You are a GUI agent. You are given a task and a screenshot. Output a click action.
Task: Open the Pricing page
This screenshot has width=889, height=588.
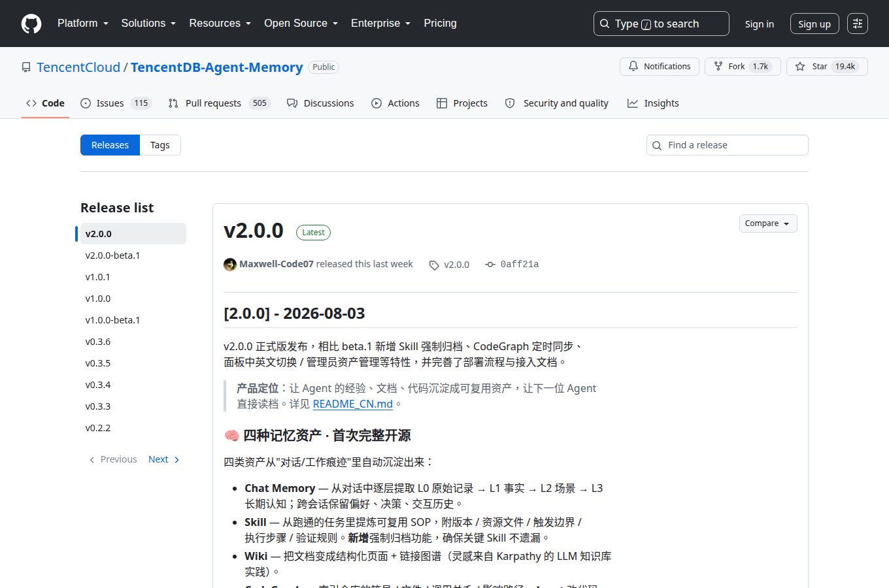tap(440, 24)
